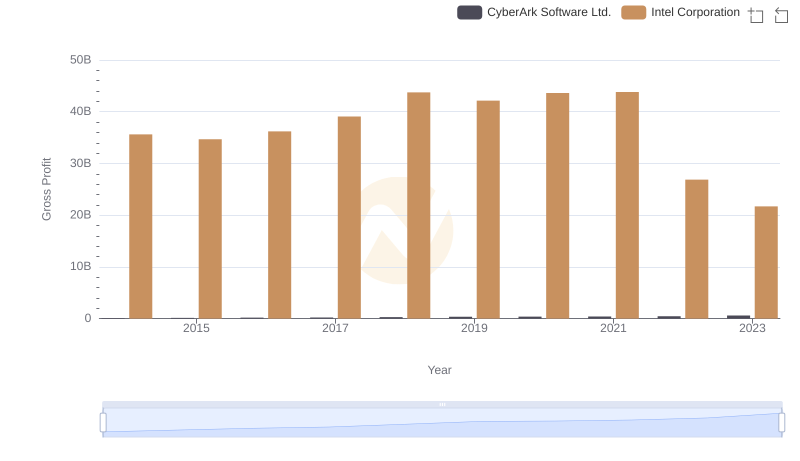Screen dimensions: 800x461
Task: Click the 30B y-axis label
Action: 81,163
